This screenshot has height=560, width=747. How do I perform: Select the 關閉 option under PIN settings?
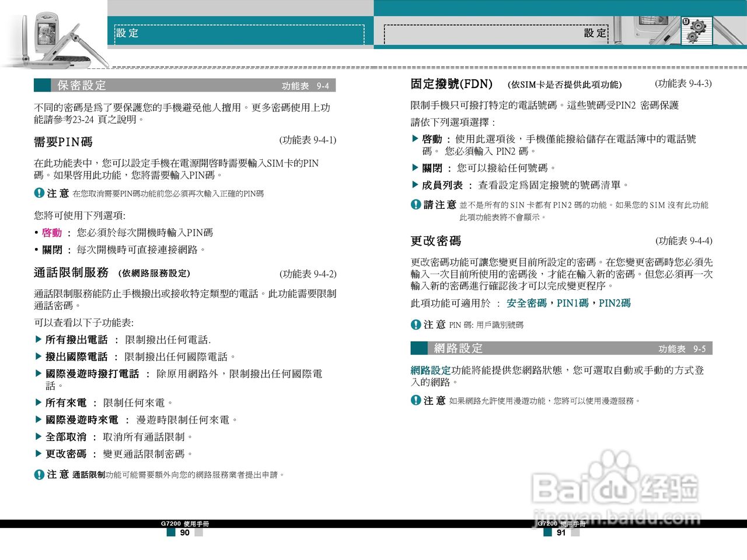[x=51, y=249]
